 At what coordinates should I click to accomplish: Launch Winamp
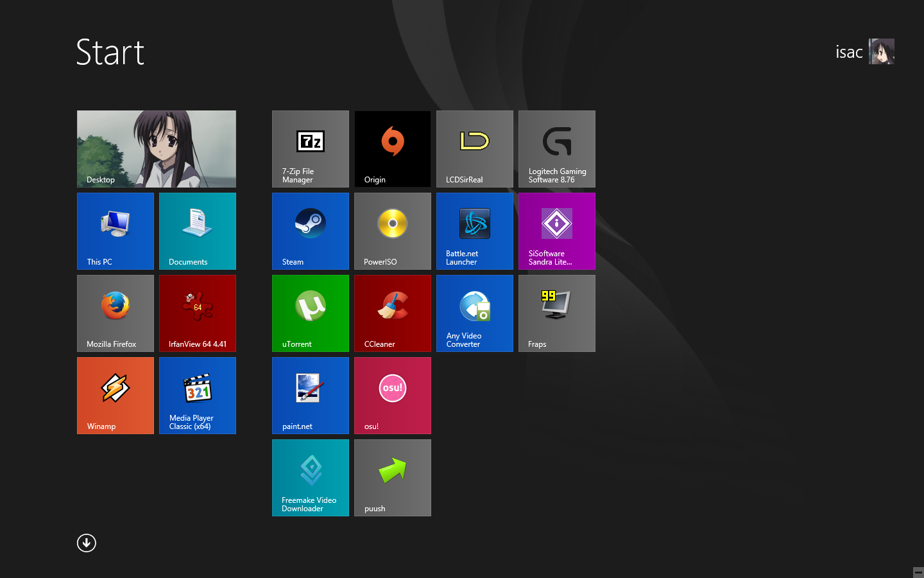tap(116, 396)
